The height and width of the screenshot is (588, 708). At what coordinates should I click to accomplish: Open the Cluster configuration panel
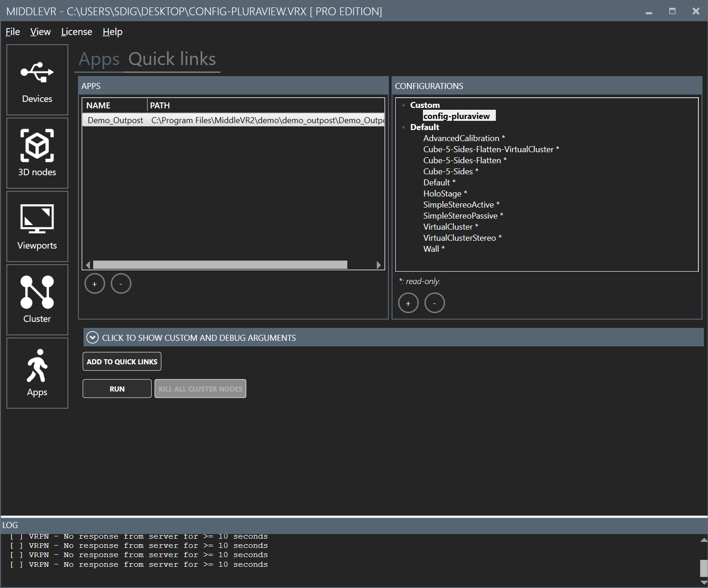click(x=37, y=300)
